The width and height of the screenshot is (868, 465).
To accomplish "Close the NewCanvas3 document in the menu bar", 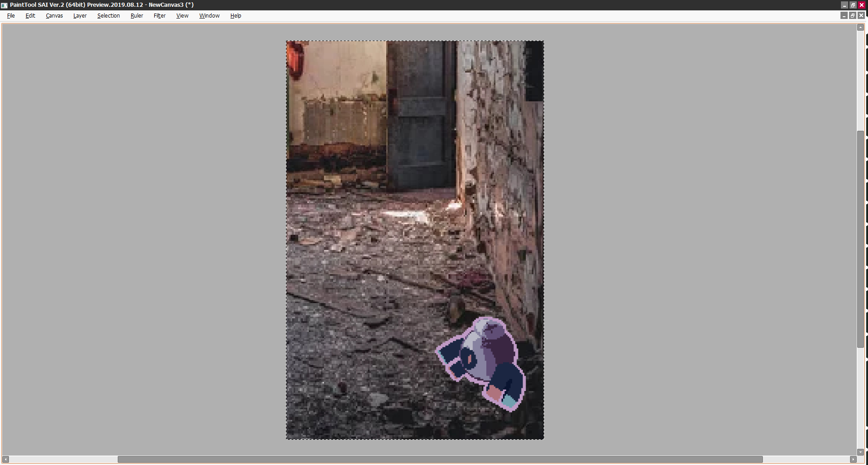I will click(861, 16).
